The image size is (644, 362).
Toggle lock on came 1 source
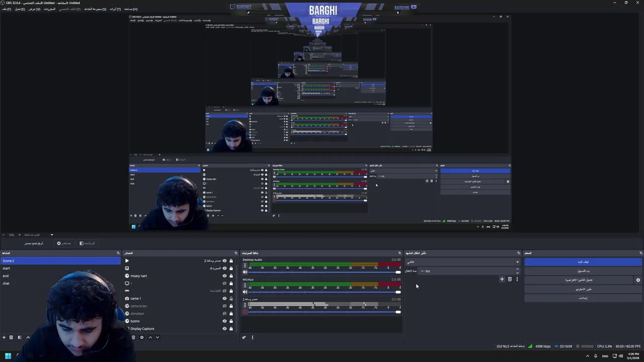[231, 298]
